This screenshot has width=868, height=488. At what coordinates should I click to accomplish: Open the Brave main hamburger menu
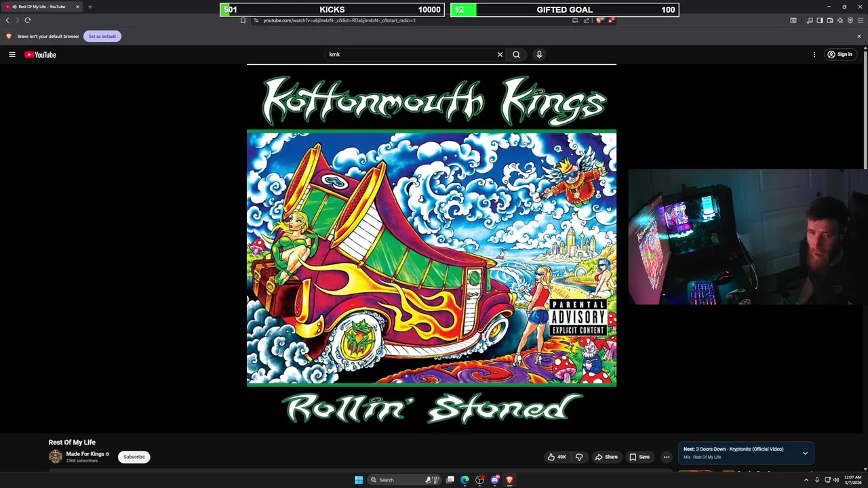(x=861, y=20)
